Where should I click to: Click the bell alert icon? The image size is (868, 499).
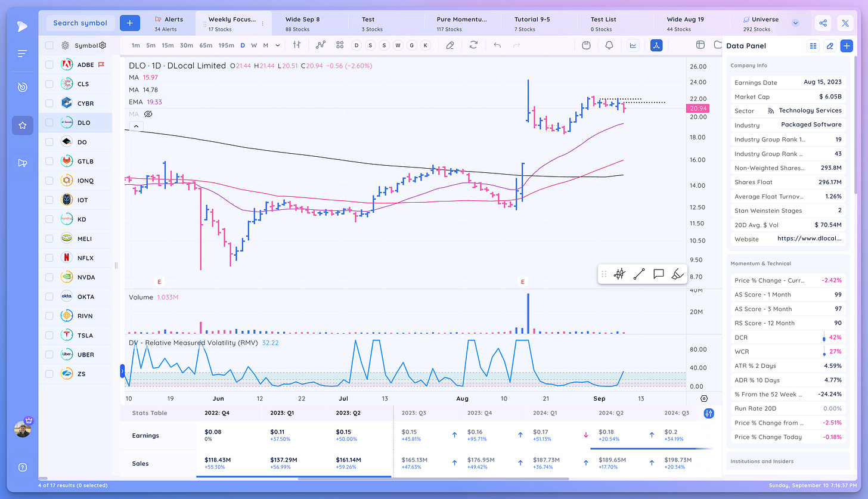point(609,45)
